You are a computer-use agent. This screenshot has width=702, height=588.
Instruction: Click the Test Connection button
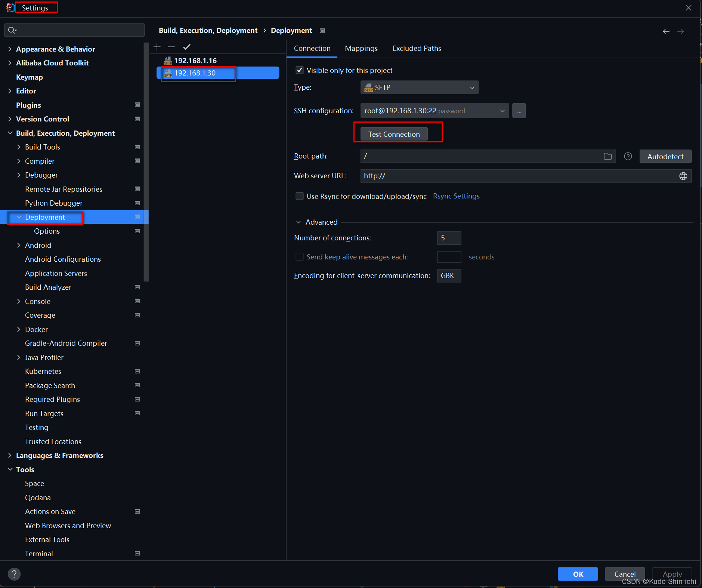(394, 134)
